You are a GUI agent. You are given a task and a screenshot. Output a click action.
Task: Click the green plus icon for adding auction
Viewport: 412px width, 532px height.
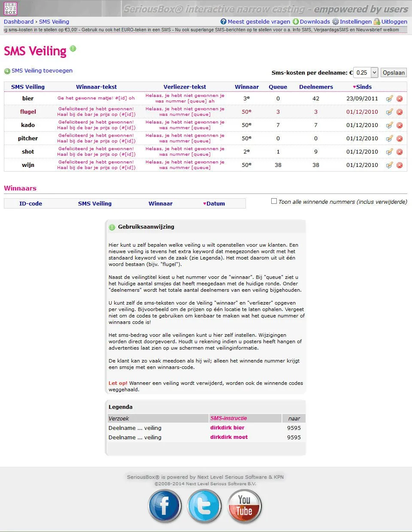click(7, 71)
